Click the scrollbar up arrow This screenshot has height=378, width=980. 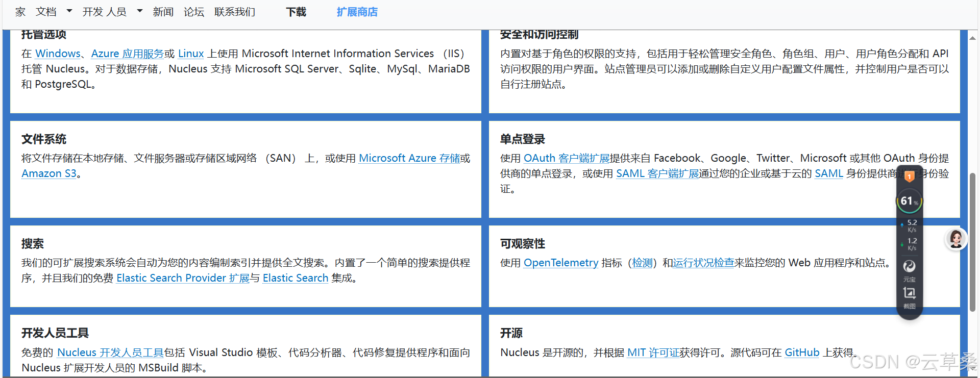(x=972, y=37)
